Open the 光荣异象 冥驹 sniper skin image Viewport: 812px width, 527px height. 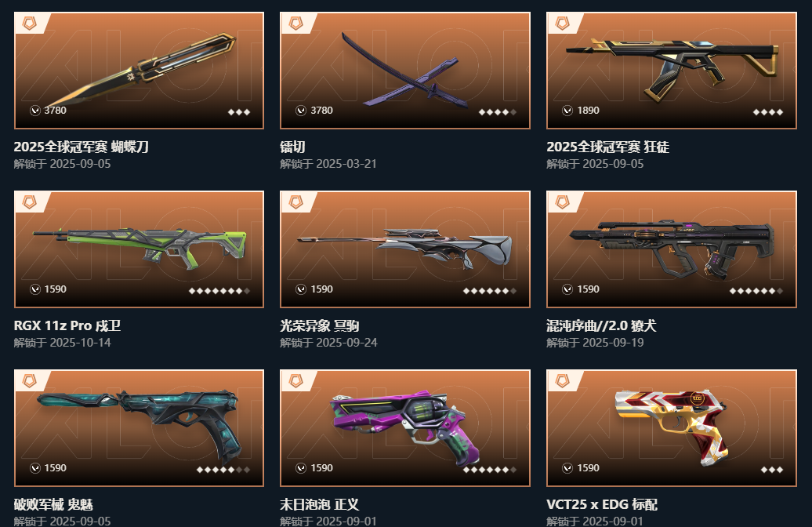405,249
